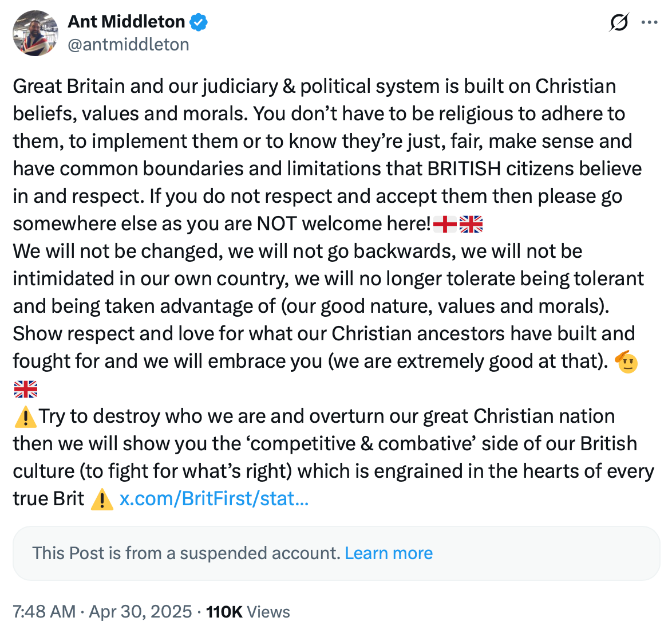672x637 pixels.
Task: Click the saluting face emoji
Action: click(x=626, y=361)
